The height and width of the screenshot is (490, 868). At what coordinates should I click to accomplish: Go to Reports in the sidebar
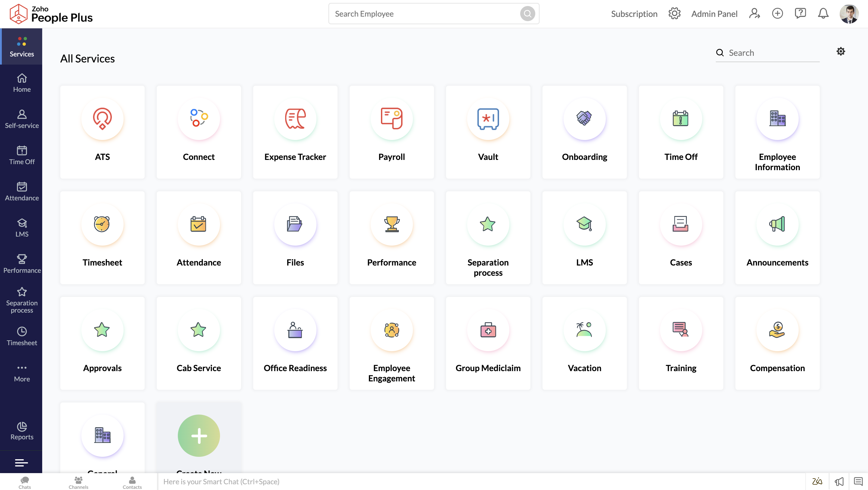point(22,431)
